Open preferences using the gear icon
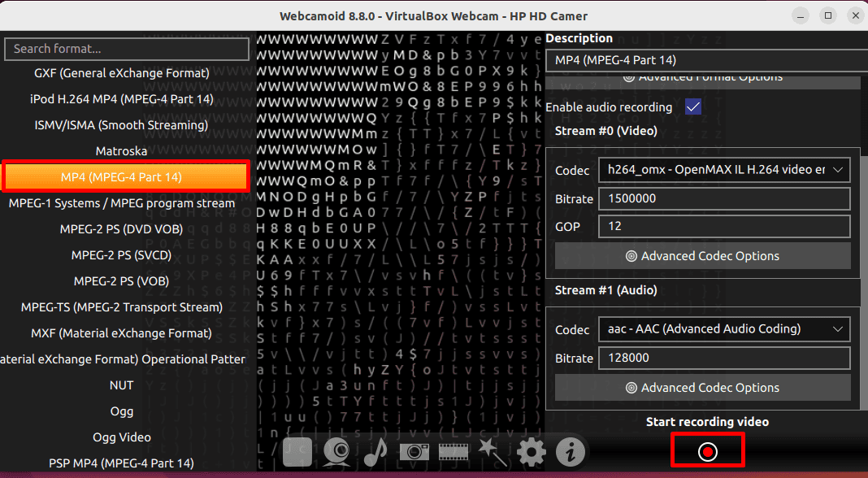Screen dimensions: 868x478 pos(532,451)
